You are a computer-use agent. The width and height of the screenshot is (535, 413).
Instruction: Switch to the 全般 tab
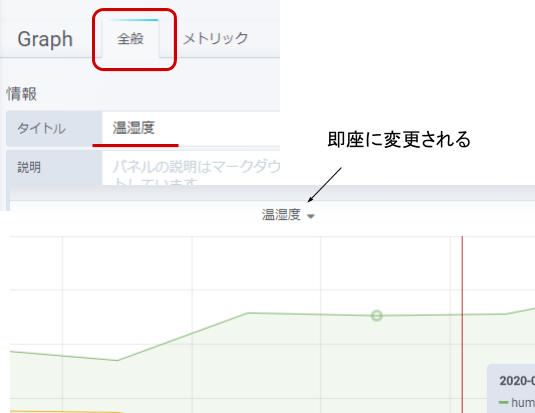tap(130, 39)
